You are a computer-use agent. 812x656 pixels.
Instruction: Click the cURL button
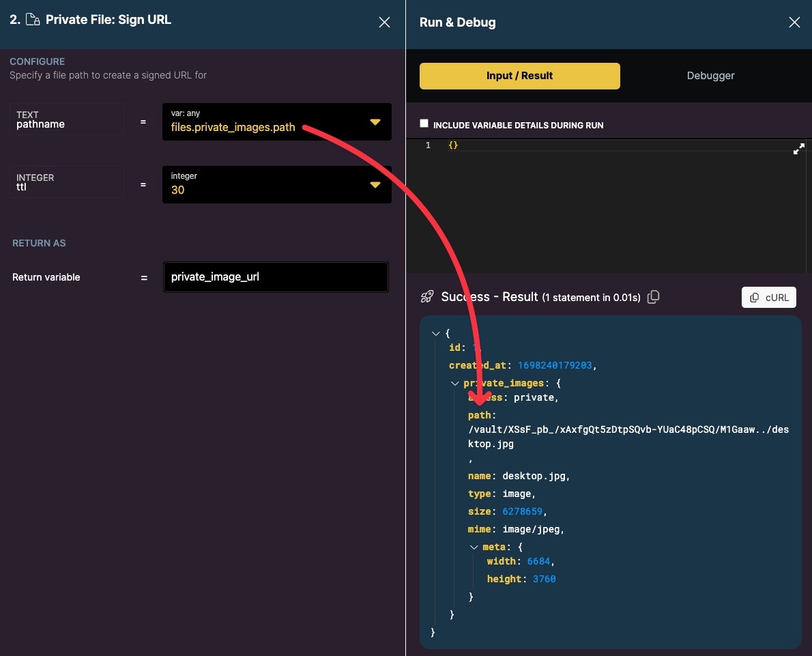point(768,298)
